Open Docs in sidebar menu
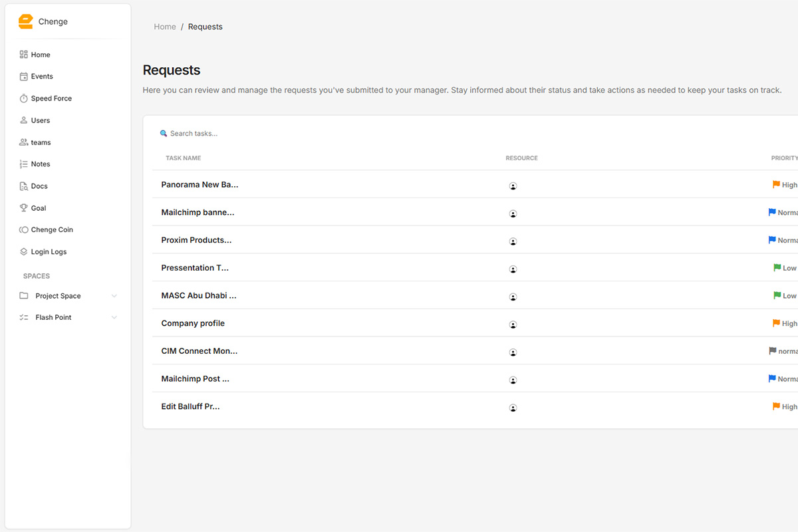Screen dimensions: 798x532 (x=39, y=186)
